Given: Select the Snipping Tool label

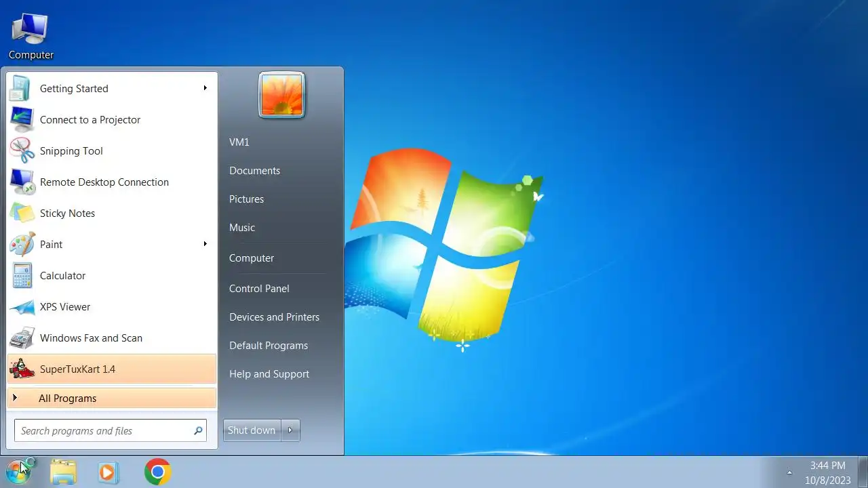Looking at the screenshot, I should coord(71,150).
